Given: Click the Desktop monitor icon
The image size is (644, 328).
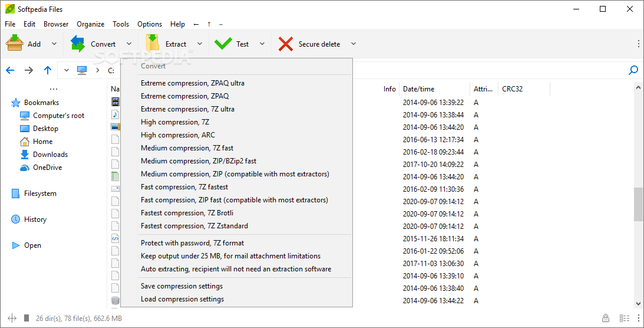Looking at the screenshot, I should point(25,129).
